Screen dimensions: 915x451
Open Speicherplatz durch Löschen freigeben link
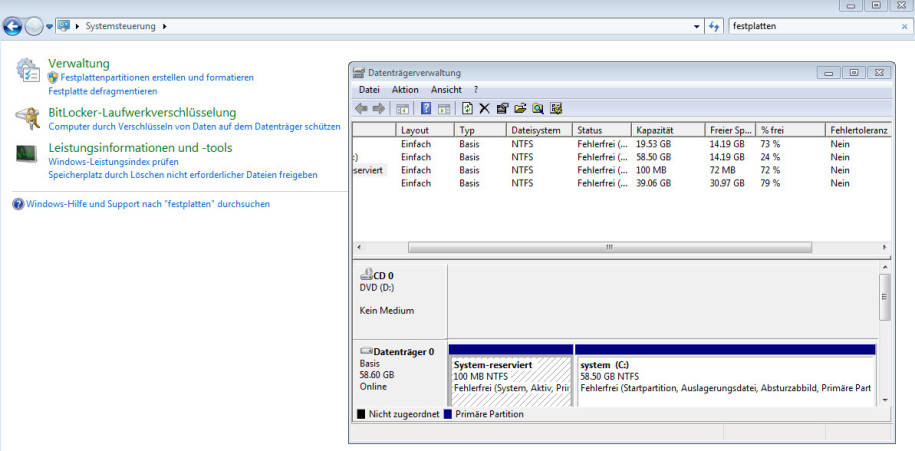[183, 174]
